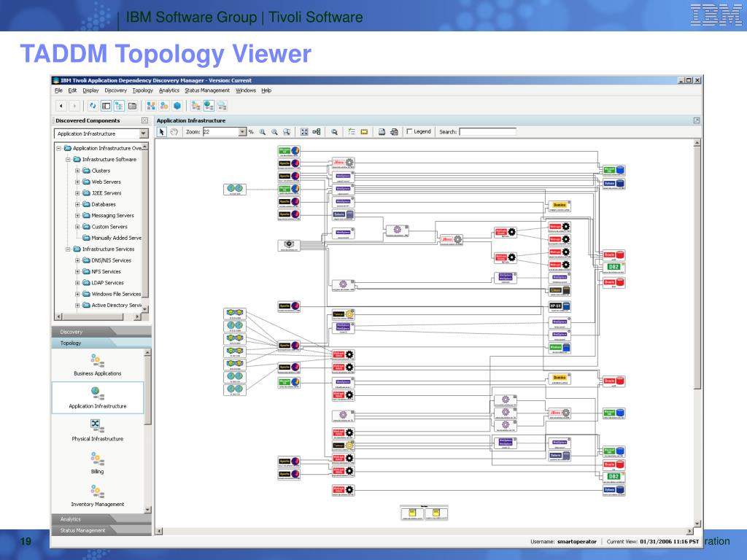Click the component tree scroll down arrow

pyautogui.click(x=145, y=308)
